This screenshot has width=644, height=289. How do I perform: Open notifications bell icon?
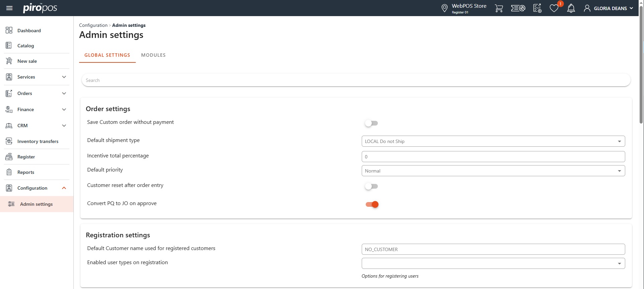pos(571,8)
